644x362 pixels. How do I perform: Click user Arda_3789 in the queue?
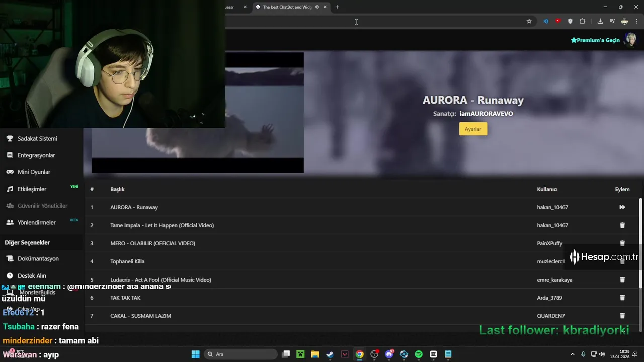549,298
